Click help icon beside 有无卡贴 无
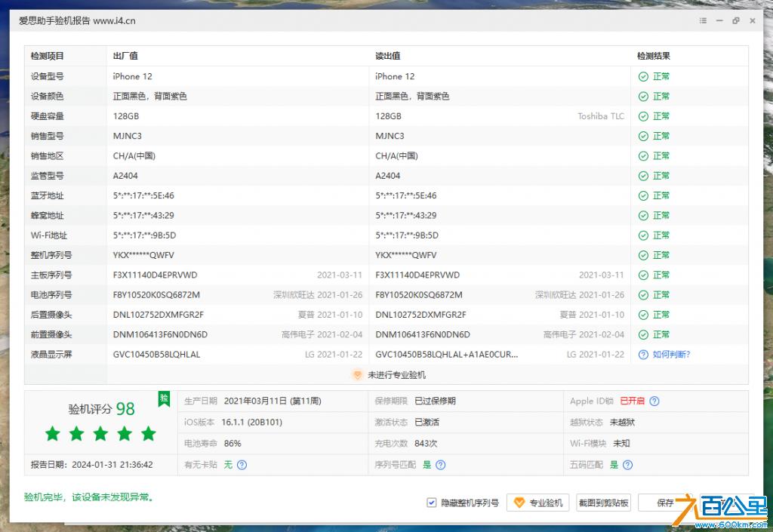 (242, 465)
